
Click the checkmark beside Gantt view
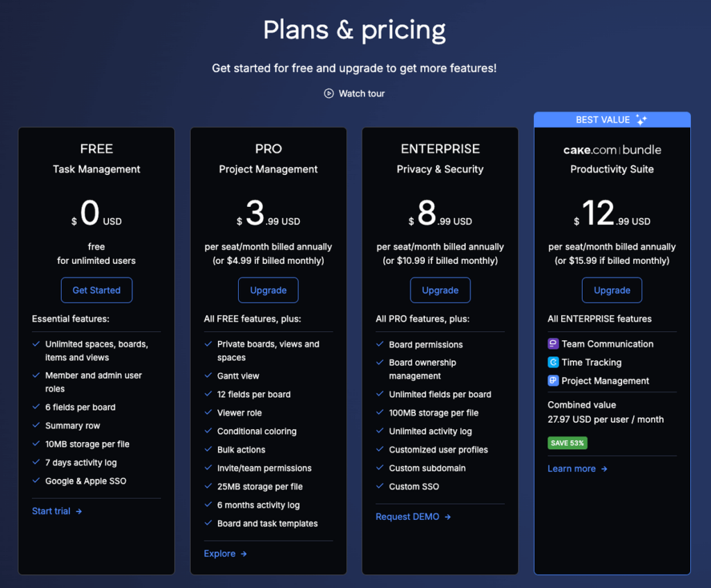coord(208,376)
